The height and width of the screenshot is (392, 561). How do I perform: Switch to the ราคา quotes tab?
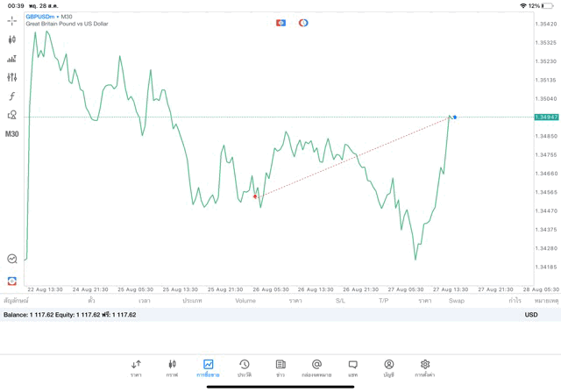pyautogui.click(x=136, y=367)
